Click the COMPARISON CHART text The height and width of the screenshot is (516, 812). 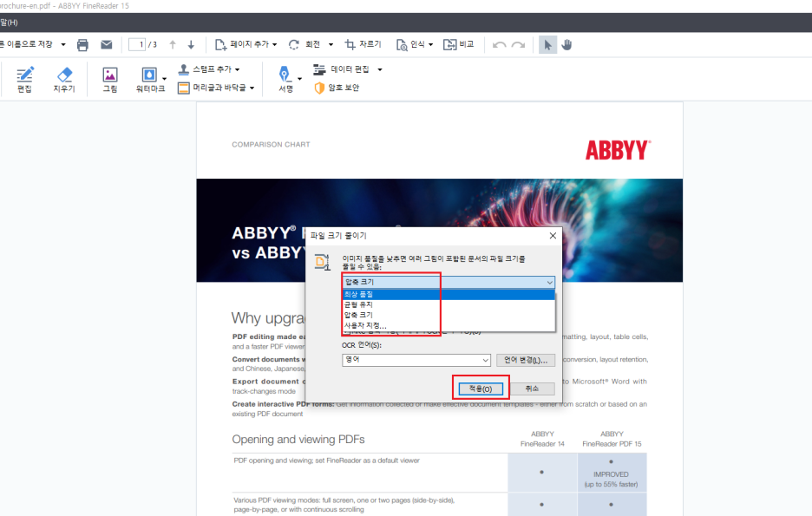coord(271,145)
